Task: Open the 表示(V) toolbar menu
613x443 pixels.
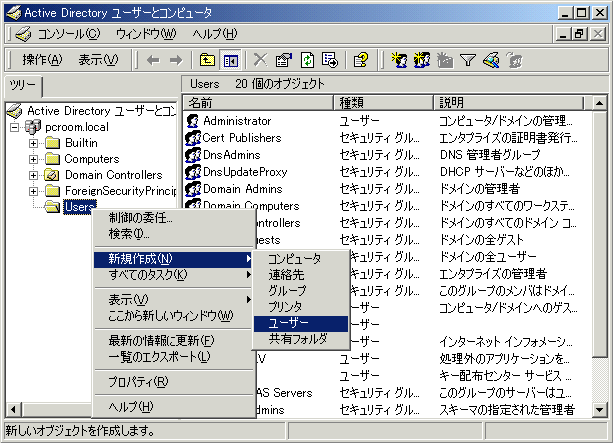Action: pos(98,60)
